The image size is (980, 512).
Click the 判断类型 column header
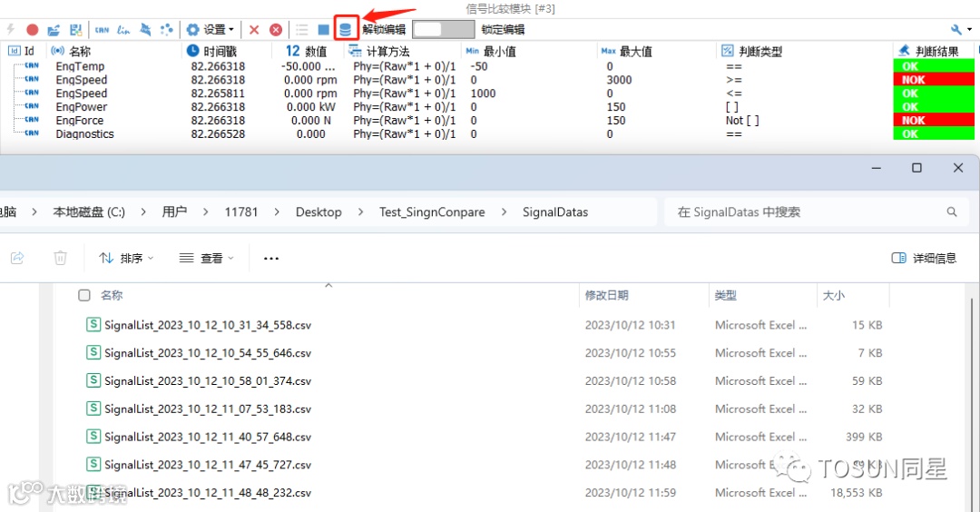752,51
